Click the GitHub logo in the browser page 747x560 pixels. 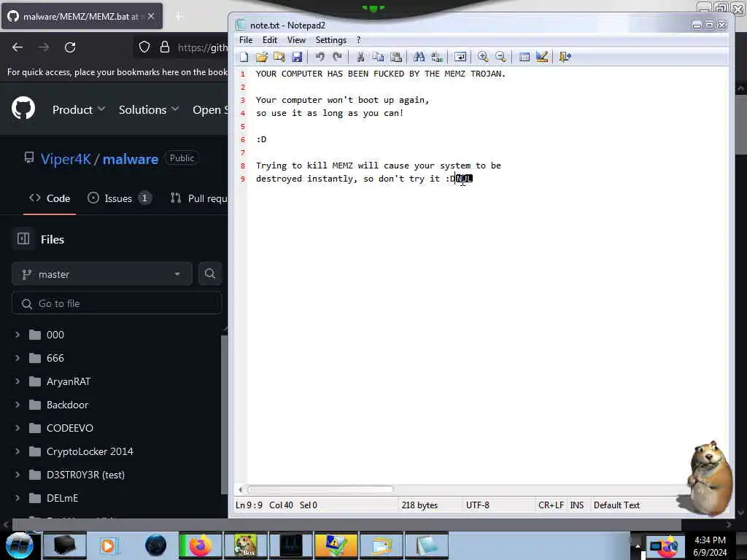(x=23, y=108)
